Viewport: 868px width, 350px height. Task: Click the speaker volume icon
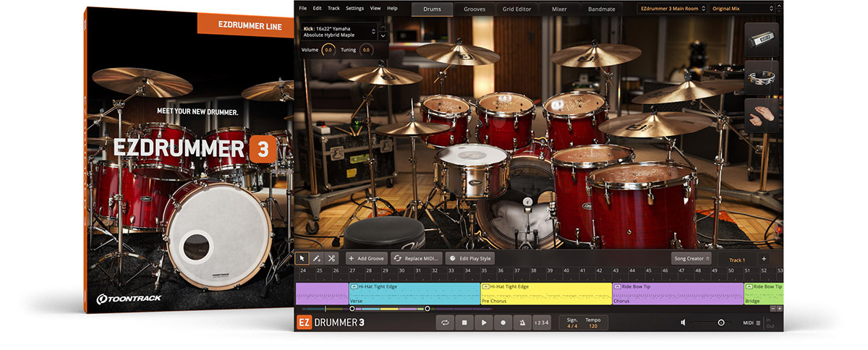click(x=682, y=323)
